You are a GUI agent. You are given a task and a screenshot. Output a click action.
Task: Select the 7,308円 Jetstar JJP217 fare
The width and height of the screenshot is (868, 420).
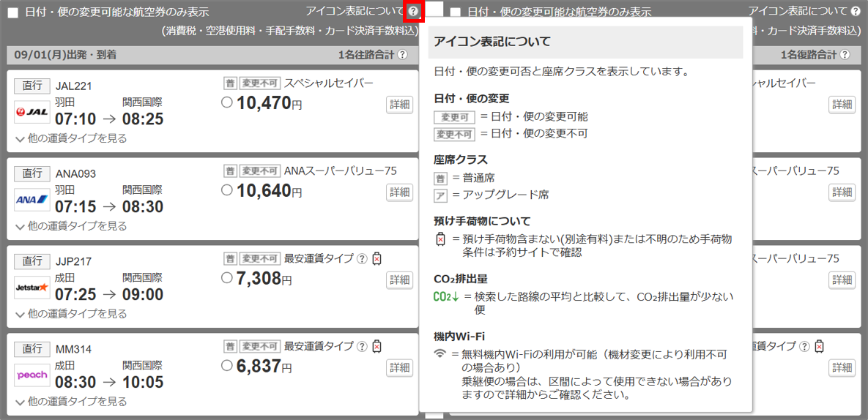[226, 278]
